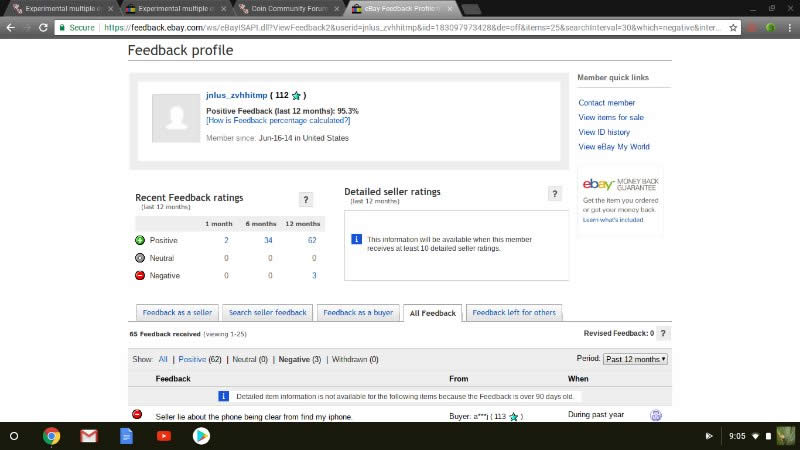Click the user avatar in the system tray

(x=786, y=436)
